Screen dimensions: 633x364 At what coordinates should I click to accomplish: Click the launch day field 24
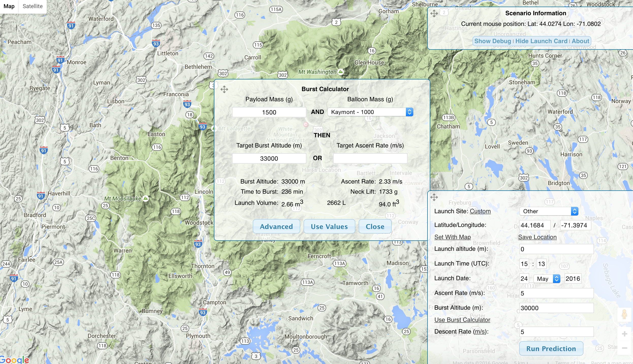[x=524, y=278]
